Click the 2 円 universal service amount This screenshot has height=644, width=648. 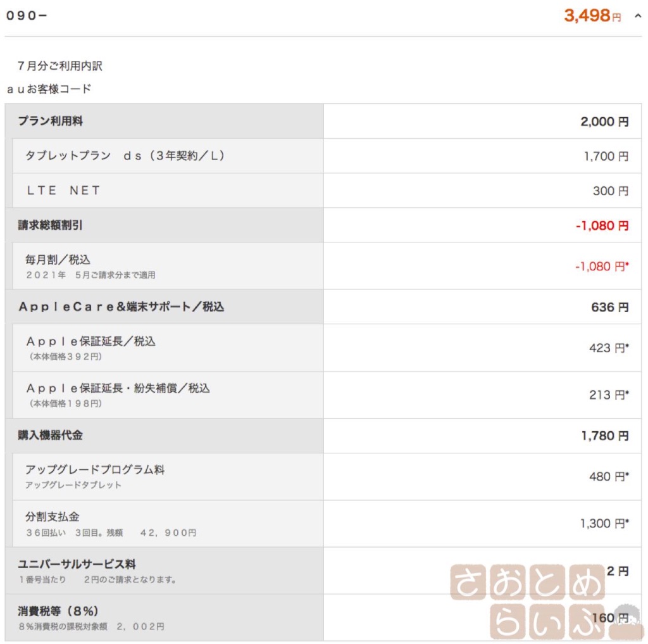[x=618, y=571]
